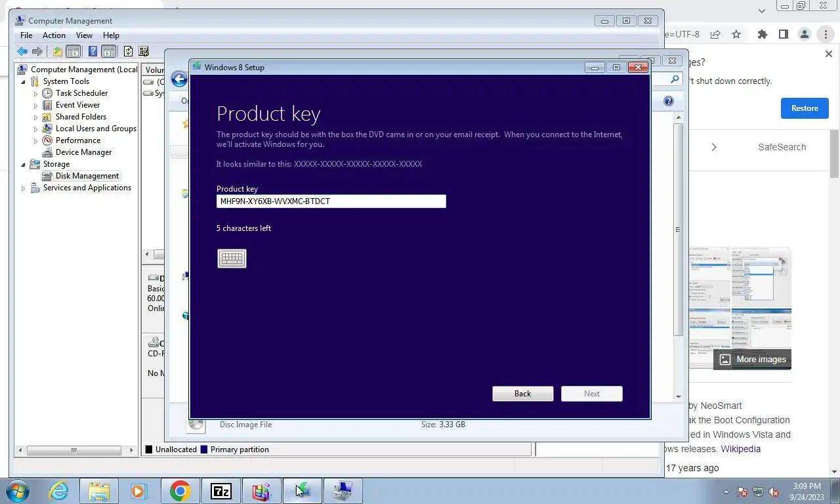Select Services and Applications in the tree
Image resolution: width=840 pixels, height=504 pixels.
pos(87,188)
